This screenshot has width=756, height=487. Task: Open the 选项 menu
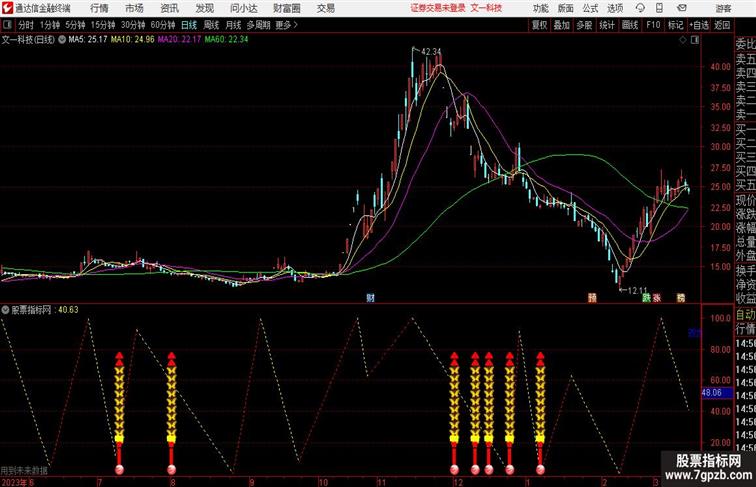[x=615, y=8]
